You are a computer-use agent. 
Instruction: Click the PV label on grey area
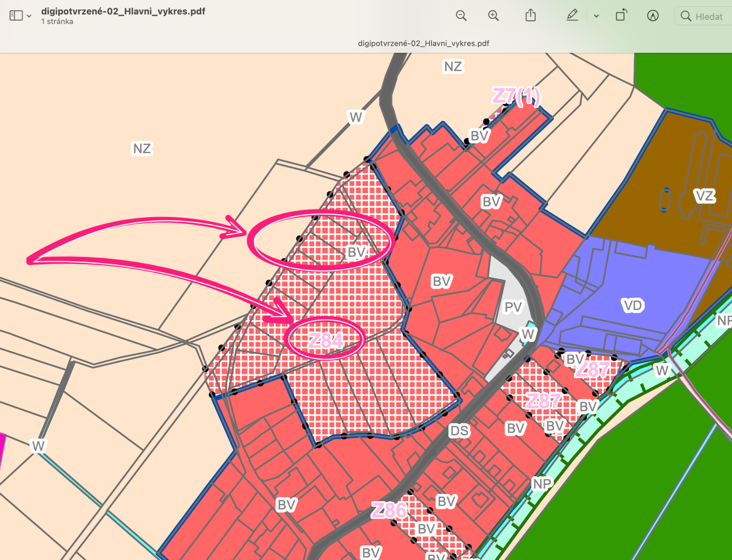pos(513,307)
